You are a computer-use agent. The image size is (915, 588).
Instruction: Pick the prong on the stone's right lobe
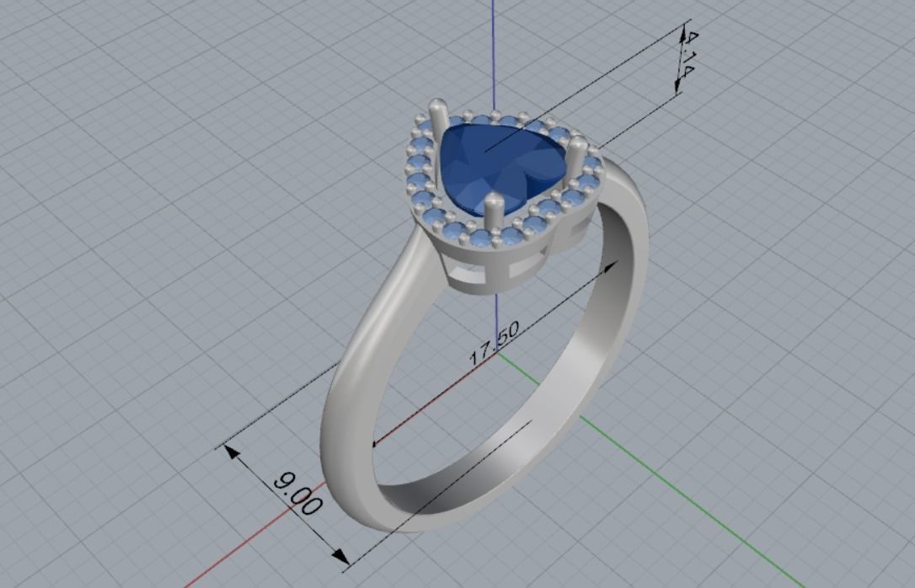[x=576, y=158]
